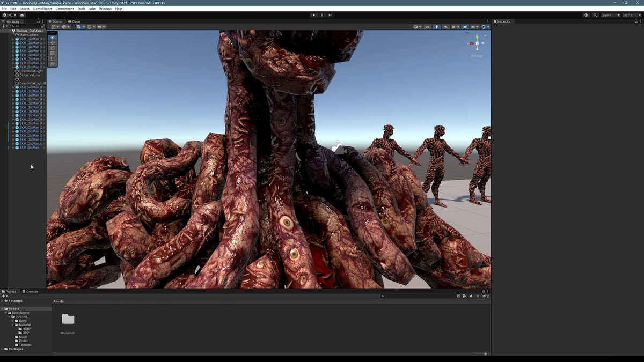Viewport: 644px width, 362px height.
Task: Select the Rect tool in scene overlay
Action: click(x=52, y=58)
